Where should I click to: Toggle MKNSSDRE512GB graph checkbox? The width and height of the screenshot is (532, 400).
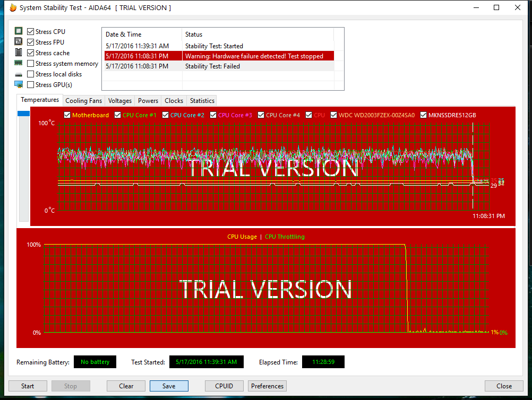(x=424, y=115)
